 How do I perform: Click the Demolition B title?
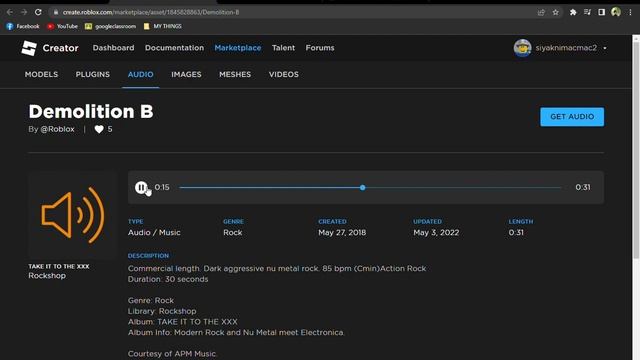pyautogui.click(x=91, y=111)
